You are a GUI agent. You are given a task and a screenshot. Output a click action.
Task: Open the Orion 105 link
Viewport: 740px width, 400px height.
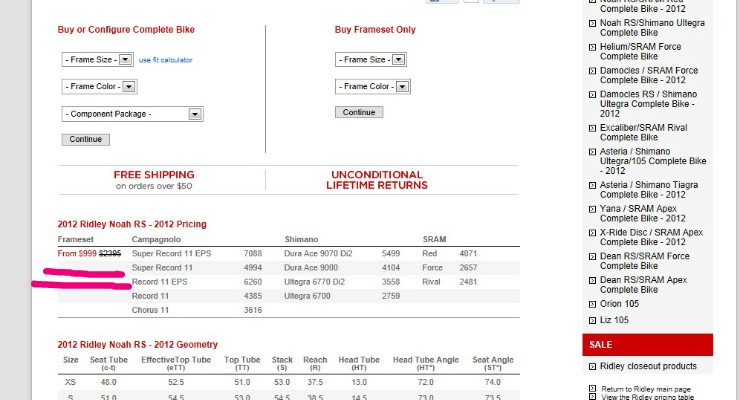point(619,304)
